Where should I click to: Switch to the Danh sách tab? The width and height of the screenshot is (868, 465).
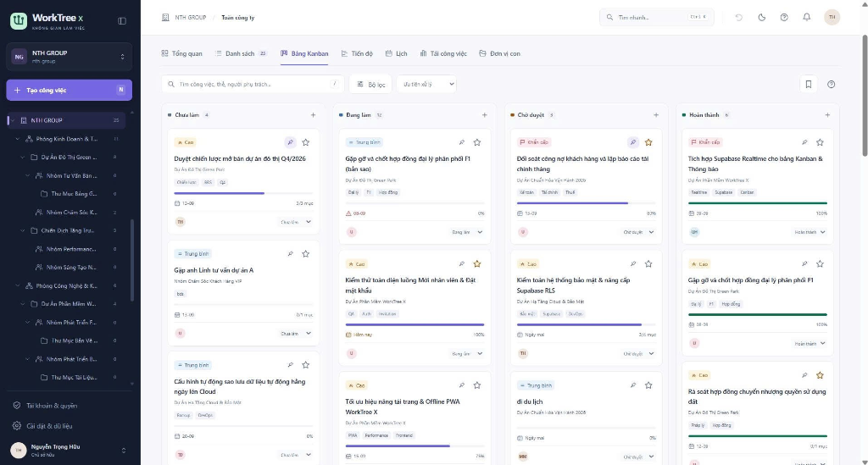coord(241,53)
